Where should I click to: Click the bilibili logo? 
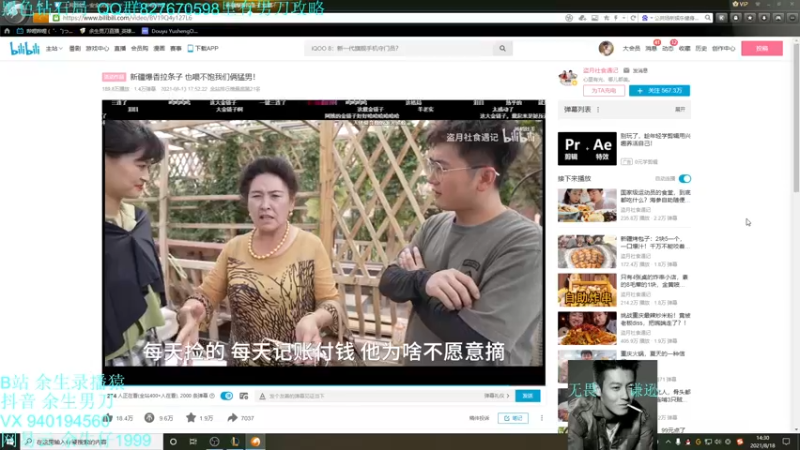point(24,48)
